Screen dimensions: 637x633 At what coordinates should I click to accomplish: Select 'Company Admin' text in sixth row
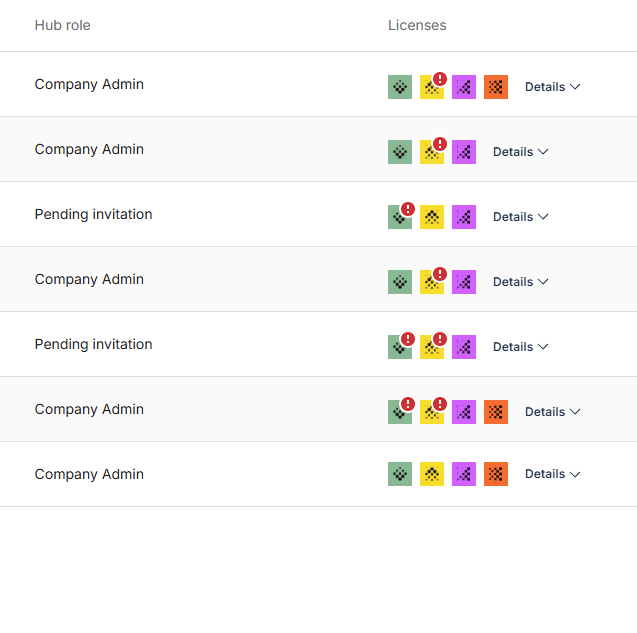pyautogui.click(x=89, y=410)
